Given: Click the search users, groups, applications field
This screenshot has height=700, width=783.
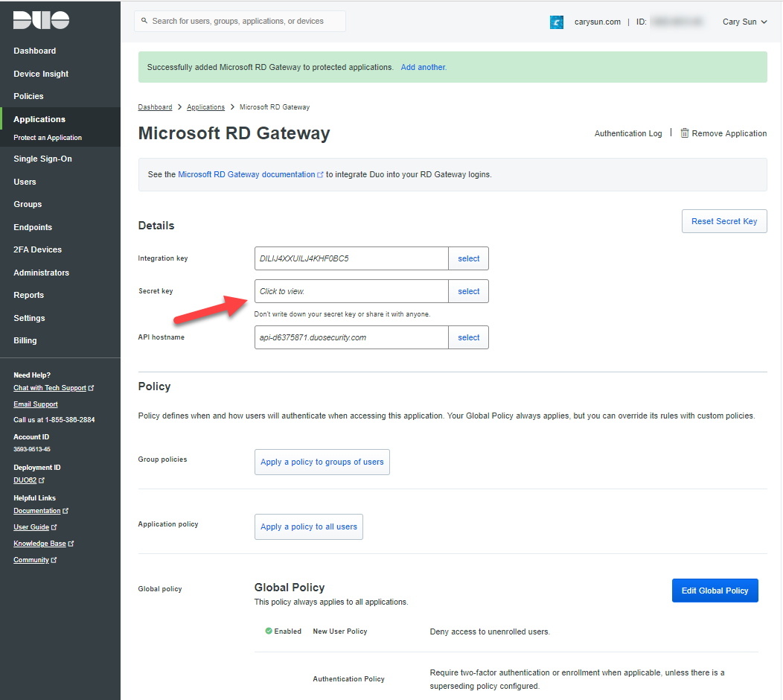Looking at the screenshot, I should (x=240, y=21).
